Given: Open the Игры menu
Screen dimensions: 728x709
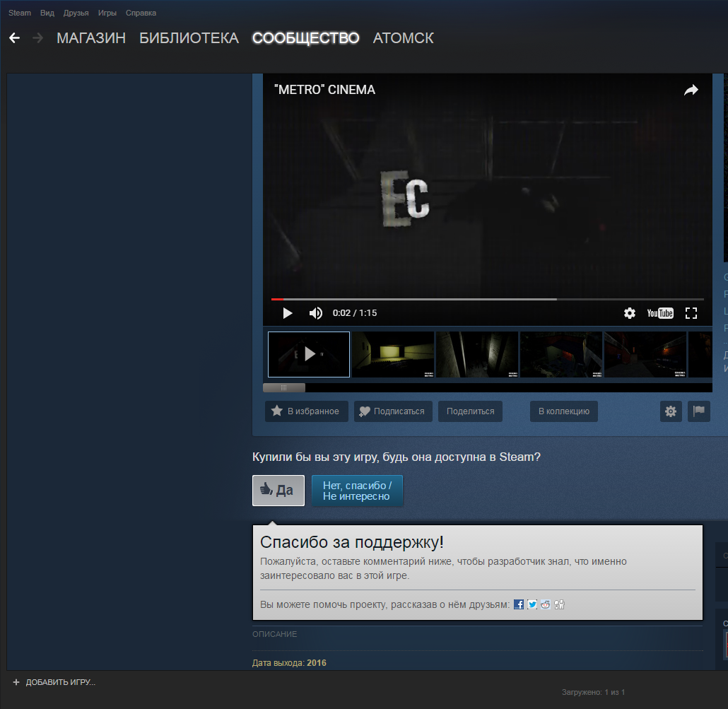Looking at the screenshot, I should (107, 13).
